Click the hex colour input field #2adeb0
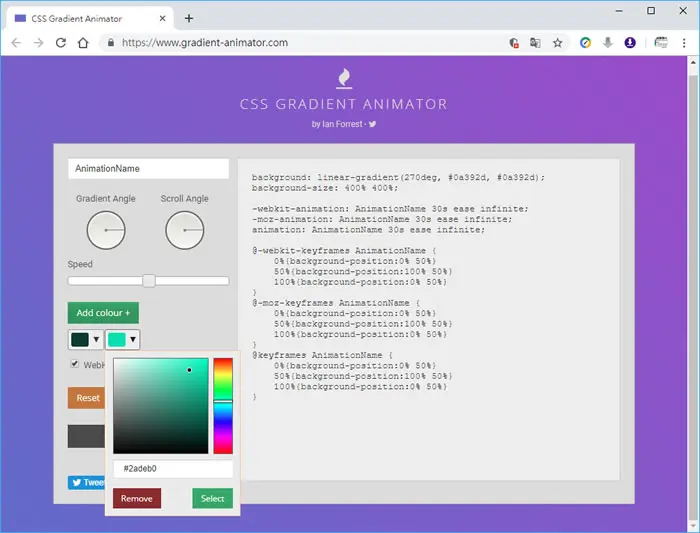 pos(173,469)
